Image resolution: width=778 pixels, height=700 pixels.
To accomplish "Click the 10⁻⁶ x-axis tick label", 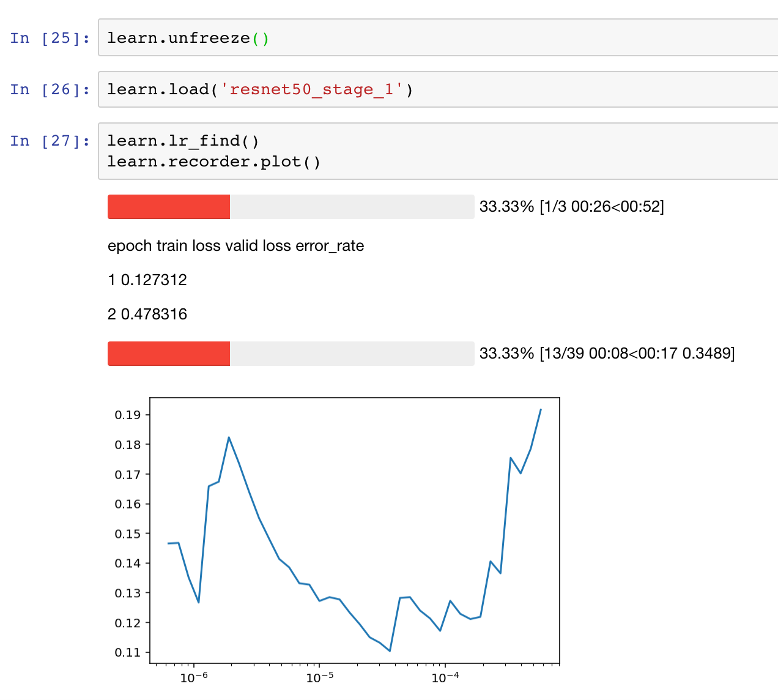I will click(194, 677).
